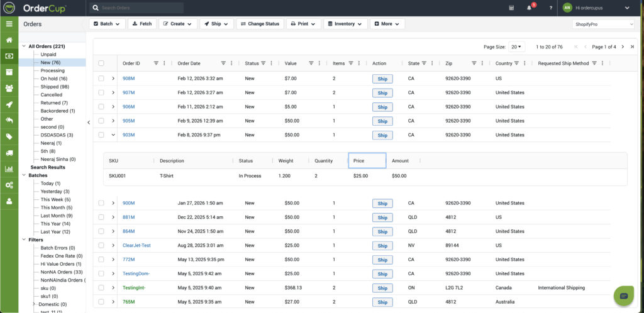The image size is (644, 313).
Task: Open the calculator icon in top bar
Action: (511, 8)
